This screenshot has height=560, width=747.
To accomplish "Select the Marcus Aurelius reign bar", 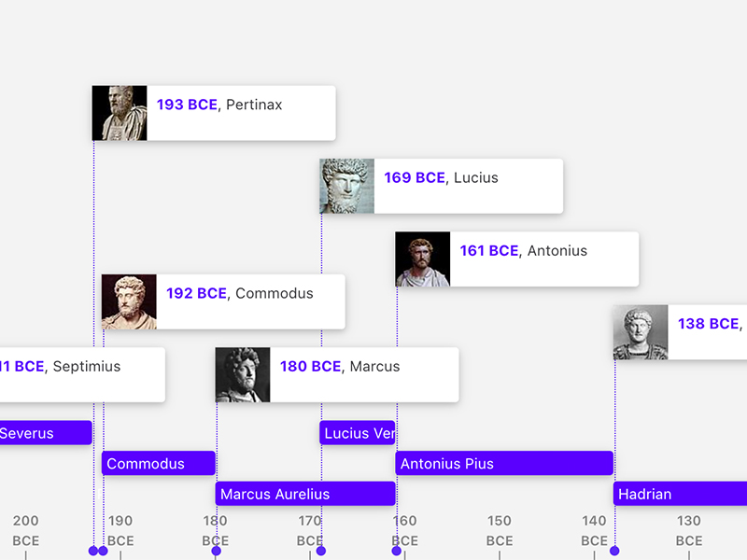I will pyautogui.click(x=305, y=494).
